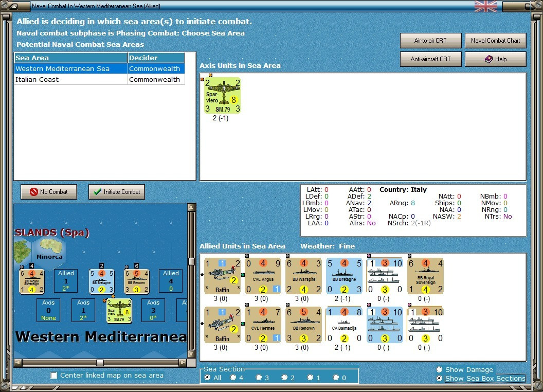Click the No Combat button
This screenshot has width=543, height=392.
49,192
